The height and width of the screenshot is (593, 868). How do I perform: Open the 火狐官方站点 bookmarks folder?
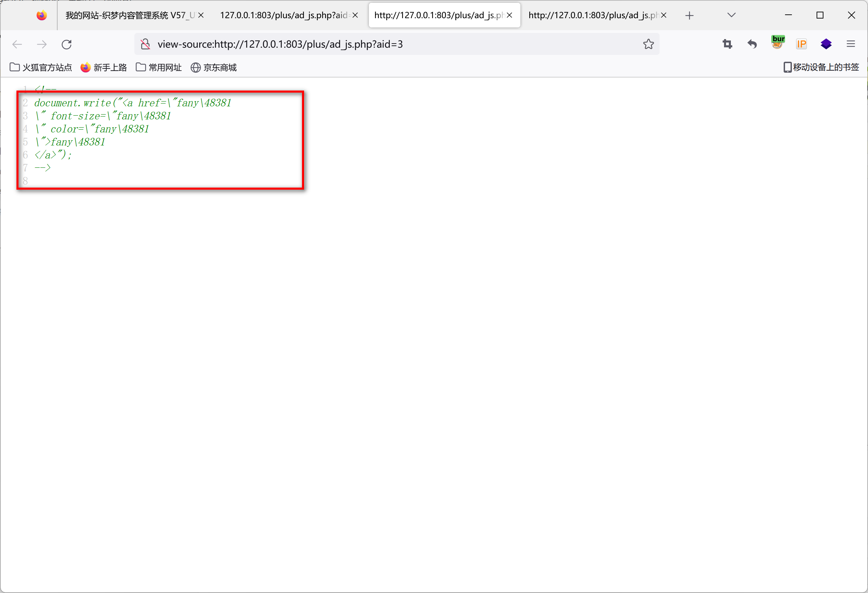click(41, 67)
